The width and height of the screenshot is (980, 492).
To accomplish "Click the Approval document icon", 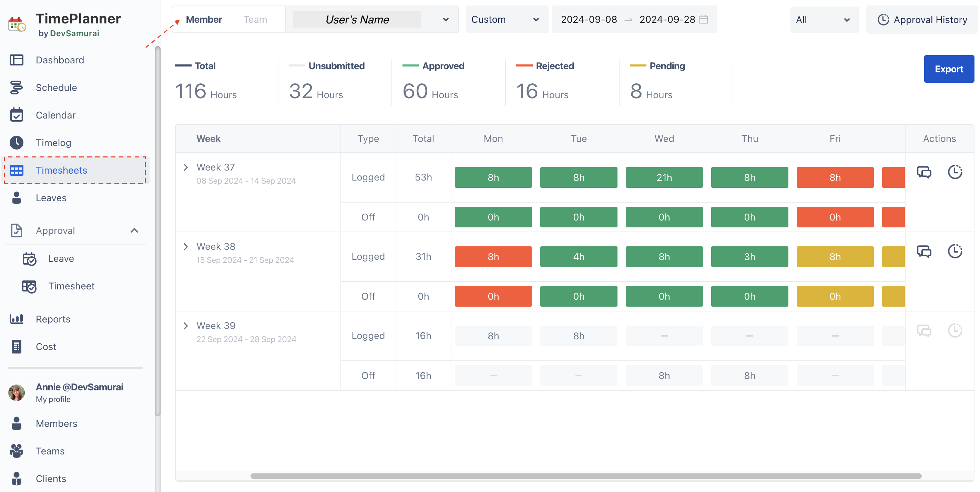I will tap(16, 230).
